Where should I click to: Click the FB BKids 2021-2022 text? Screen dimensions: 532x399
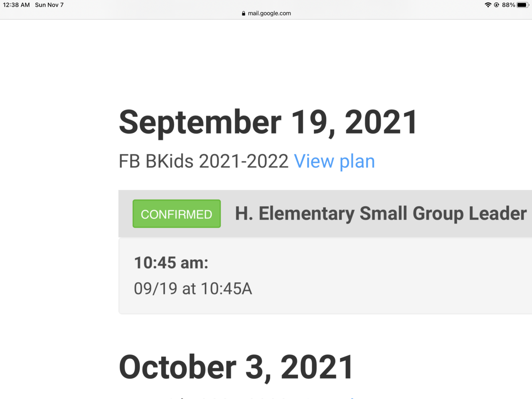(204, 161)
